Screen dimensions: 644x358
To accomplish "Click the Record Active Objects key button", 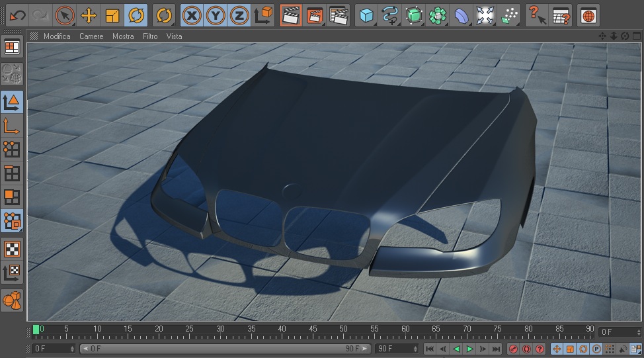I will [x=513, y=349].
